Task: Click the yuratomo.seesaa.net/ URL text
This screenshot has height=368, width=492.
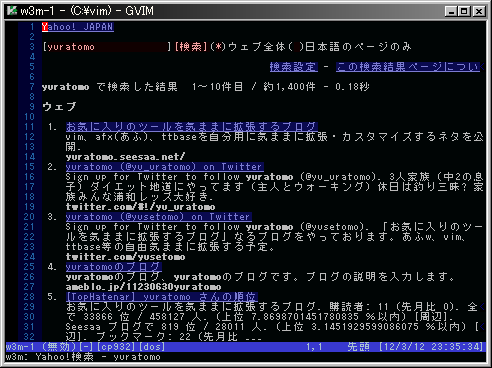Action: point(125,157)
